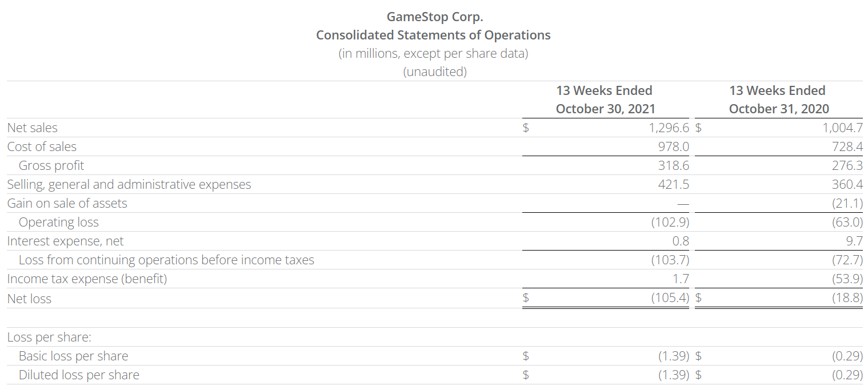The width and height of the screenshot is (868, 385).
Task: Click the "Income tax expense (benefit)" label
Action: 87,279
